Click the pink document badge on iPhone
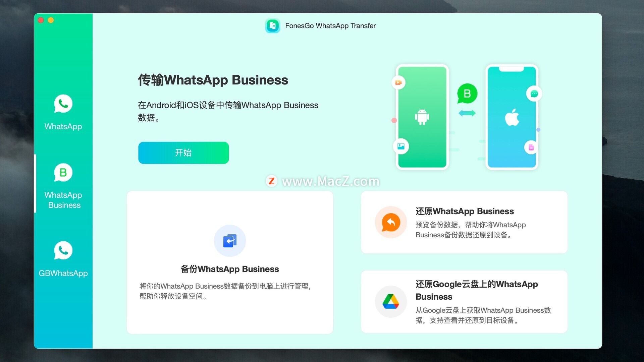This screenshot has width=644, height=362. (x=531, y=147)
